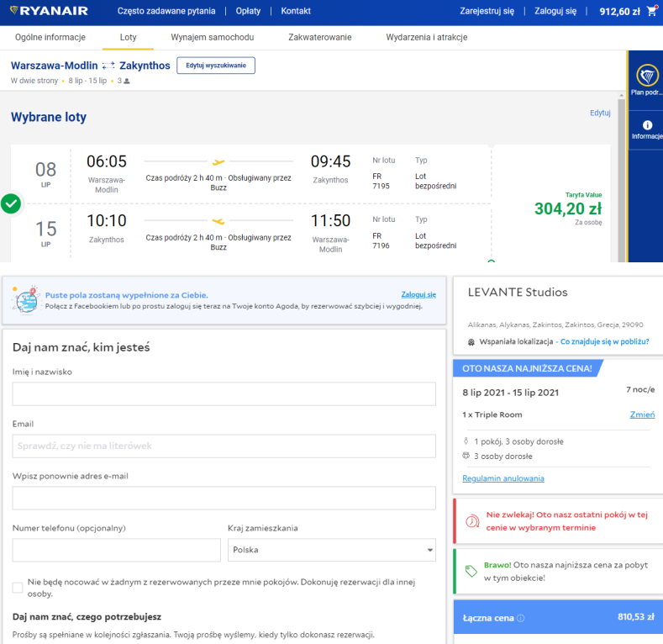The height and width of the screenshot is (644, 663).
Task: Click the room icon next to 1 pokój
Action: (x=466, y=441)
